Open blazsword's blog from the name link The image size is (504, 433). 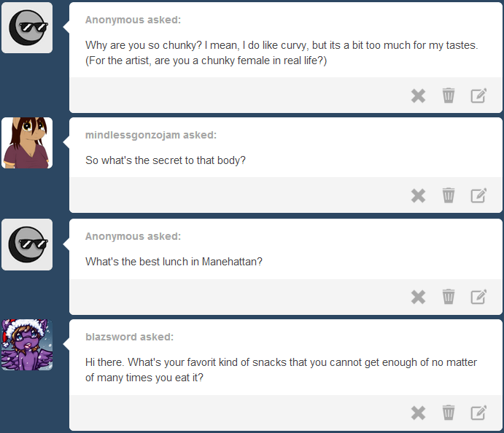pyautogui.click(x=111, y=337)
